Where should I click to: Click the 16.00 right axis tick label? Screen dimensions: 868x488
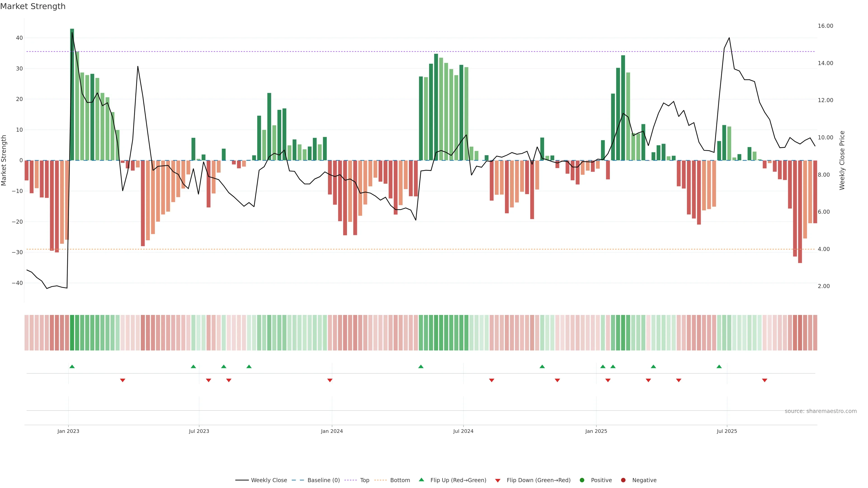coord(825,26)
